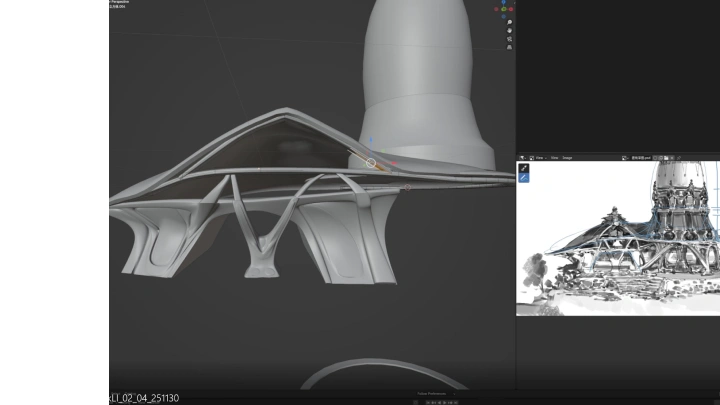Click the open image folder icon

[666, 158]
